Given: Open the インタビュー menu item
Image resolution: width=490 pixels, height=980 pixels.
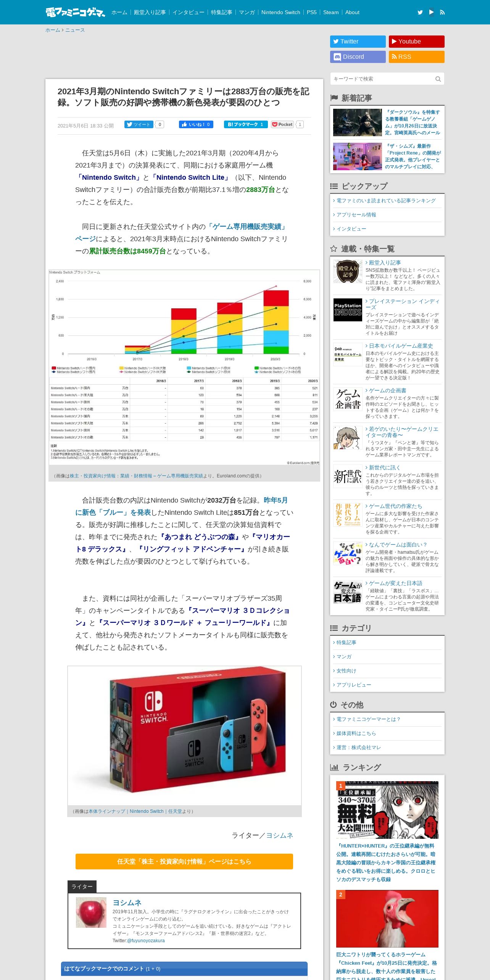Looking at the screenshot, I should 188,12.
